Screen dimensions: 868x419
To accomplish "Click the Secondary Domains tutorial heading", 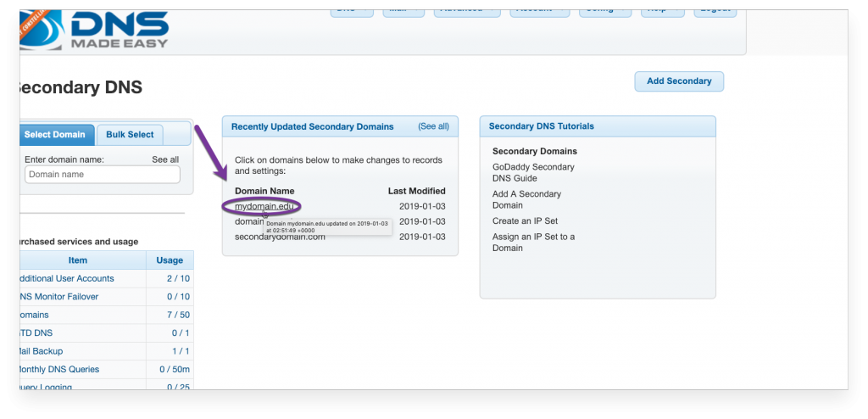I will pos(535,151).
